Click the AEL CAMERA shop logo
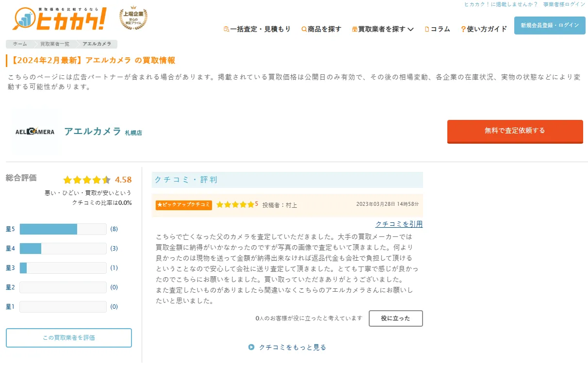This screenshot has height=367, width=588. click(35, 132)
